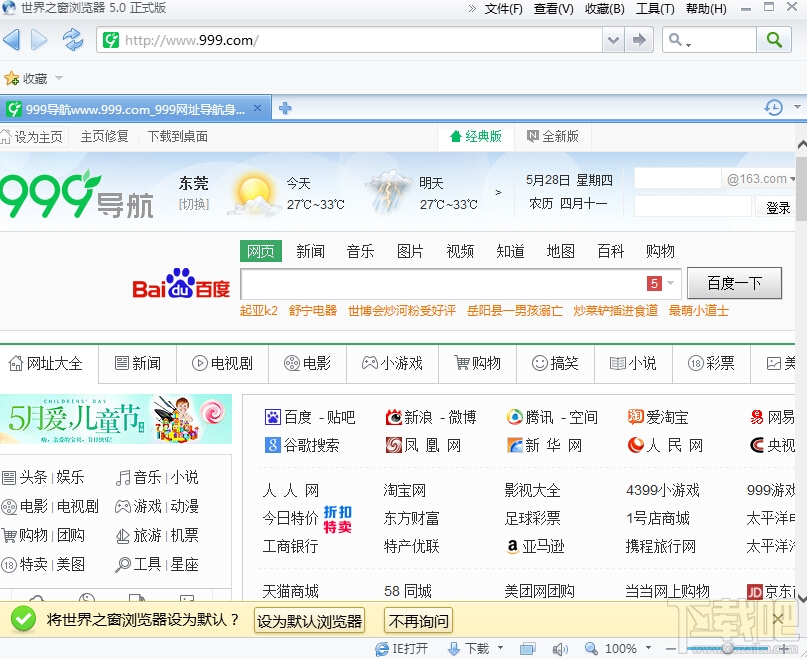Open the 查看(V) menu
Viewport: 807px width, 659px height.
(553, 9)
